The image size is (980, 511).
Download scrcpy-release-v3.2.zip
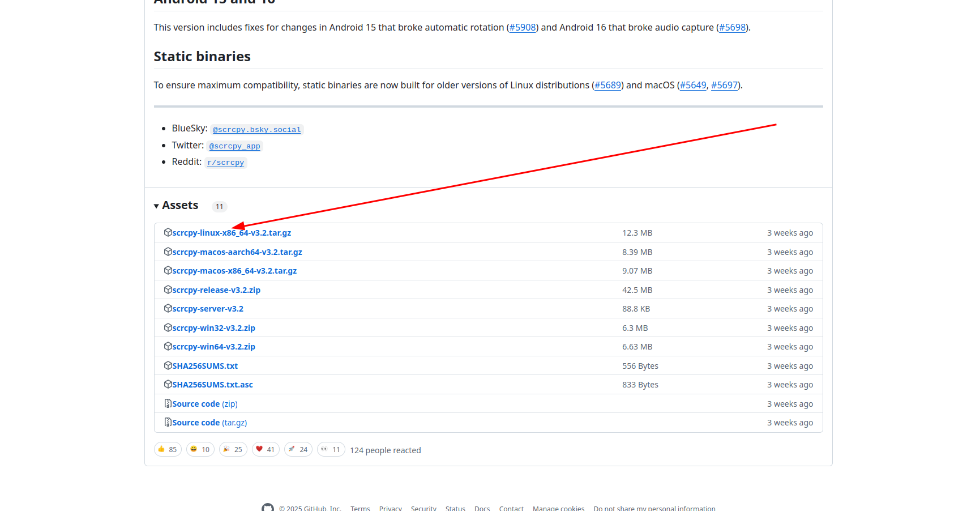point(216,290)
